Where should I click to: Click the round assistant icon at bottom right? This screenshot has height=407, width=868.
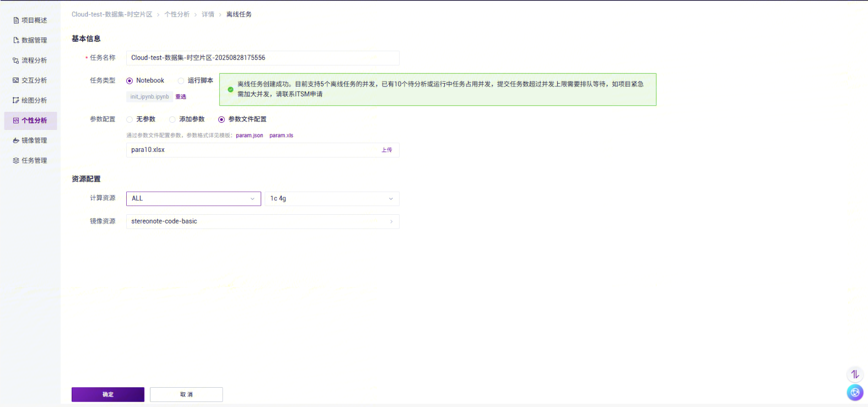(854, 393)
